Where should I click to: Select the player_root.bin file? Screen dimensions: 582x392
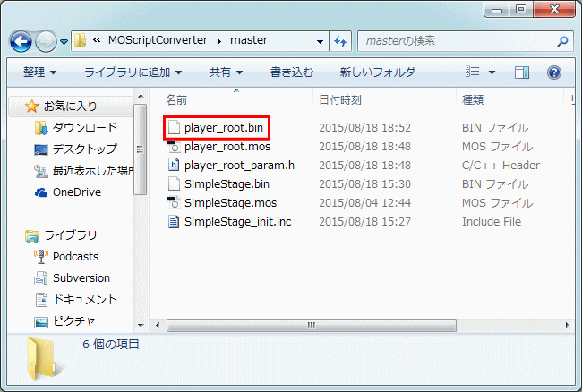coord(224,128)
